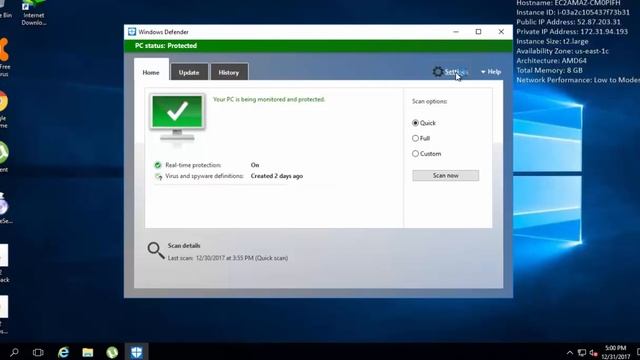
Task: Close the Windows Defender window
Action: pos(501,32)
